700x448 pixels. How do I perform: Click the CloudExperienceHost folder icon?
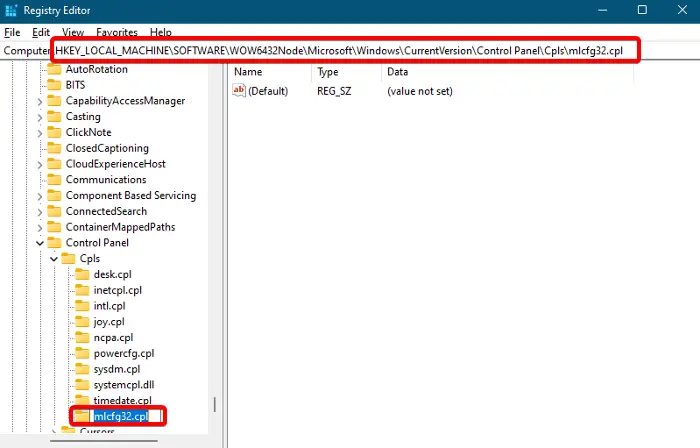[x=54, y=164]
